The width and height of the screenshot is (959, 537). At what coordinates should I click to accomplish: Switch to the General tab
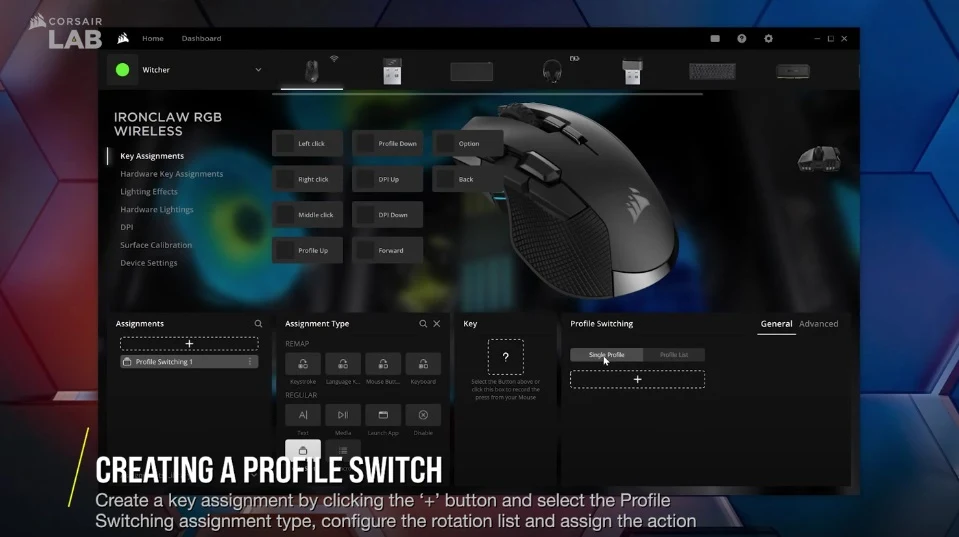pos(776,324)
